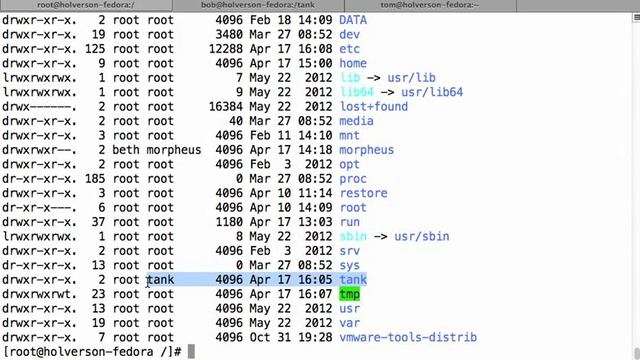Click the 12288 size value
Viewport: 640px width, 360px height.
(226, 49)
